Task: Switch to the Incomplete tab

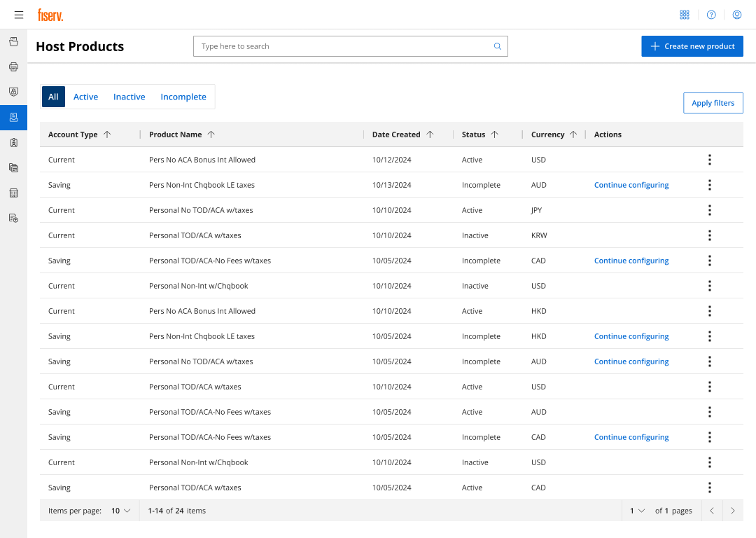Action: click(183, 97)
